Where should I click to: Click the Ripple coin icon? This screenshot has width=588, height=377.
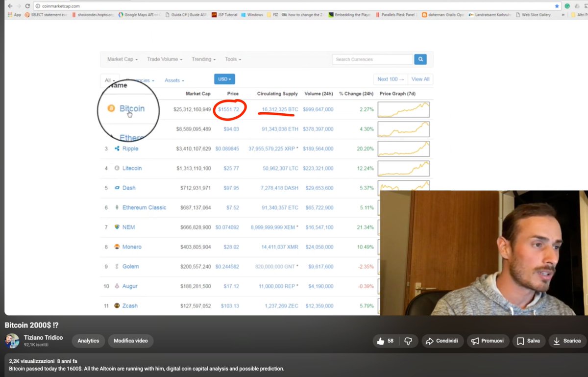[x=117, y=149]
